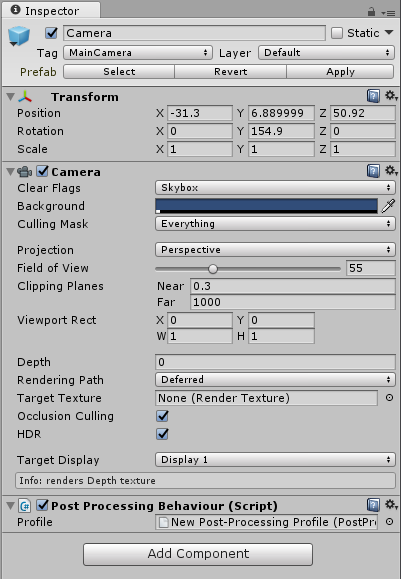Click the Rotation Z field
This screenshot has height=579, width=401.
click(x=363, y=131)
